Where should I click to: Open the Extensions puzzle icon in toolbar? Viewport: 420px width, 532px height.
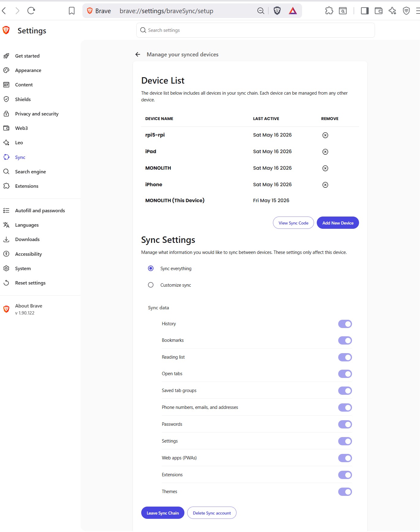coord(329,11)
